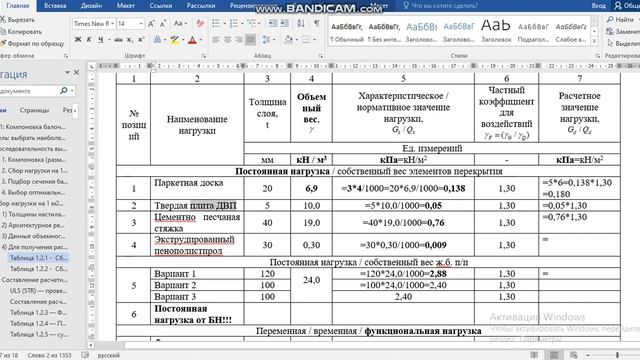Open the Дизайн ribbon tab
Image resolution: width=640 pixels, height=360 pixels.
[91, 6]
